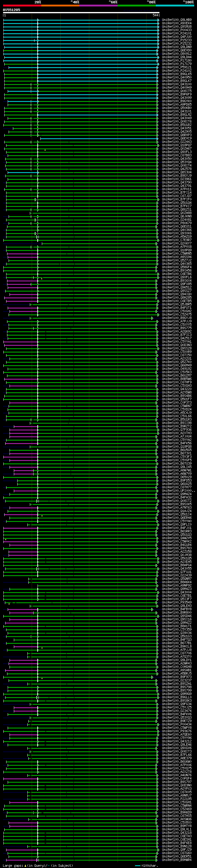Click the purple ~60% identity legend segment
This screenshot has height=868, width=197.
coord(99,6)
